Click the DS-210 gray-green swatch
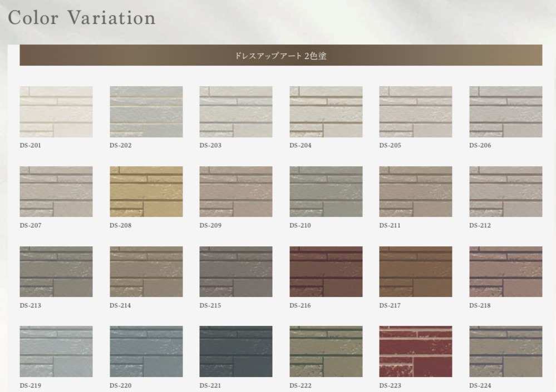The height and width of the screenshot is (392, 556). [x=326, y=192]
